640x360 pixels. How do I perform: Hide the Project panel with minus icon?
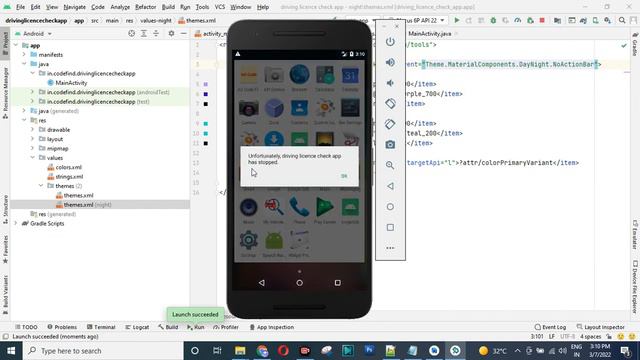coord(184,33)
